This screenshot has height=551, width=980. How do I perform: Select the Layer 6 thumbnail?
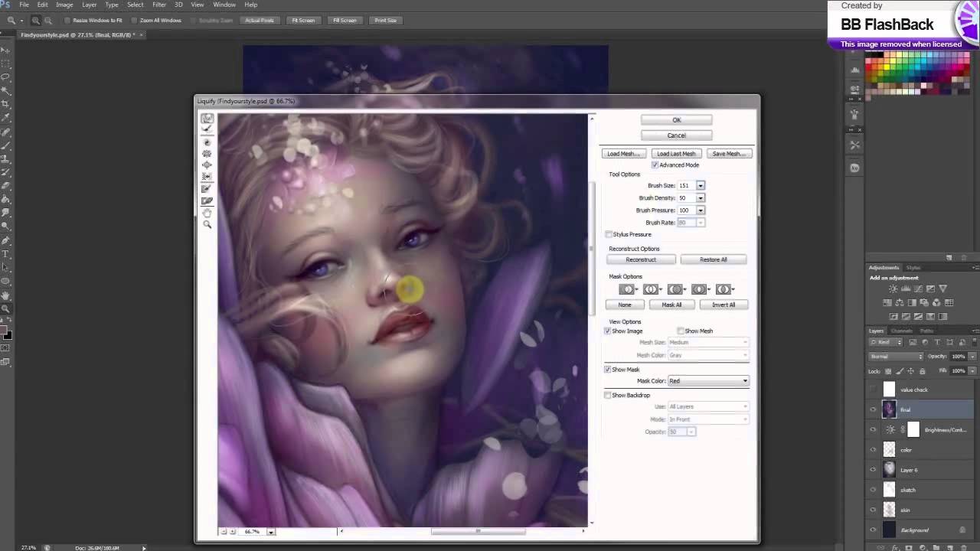click(889, 470)
